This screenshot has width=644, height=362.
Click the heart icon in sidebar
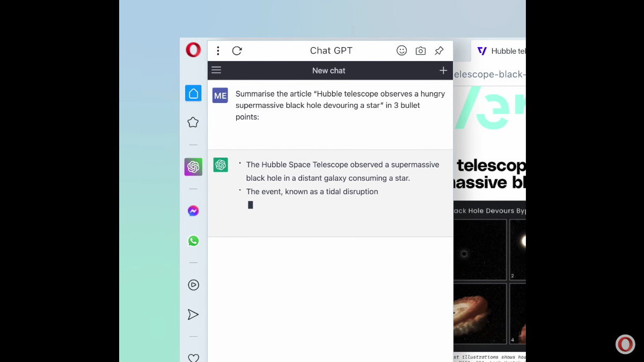[193, 358]
